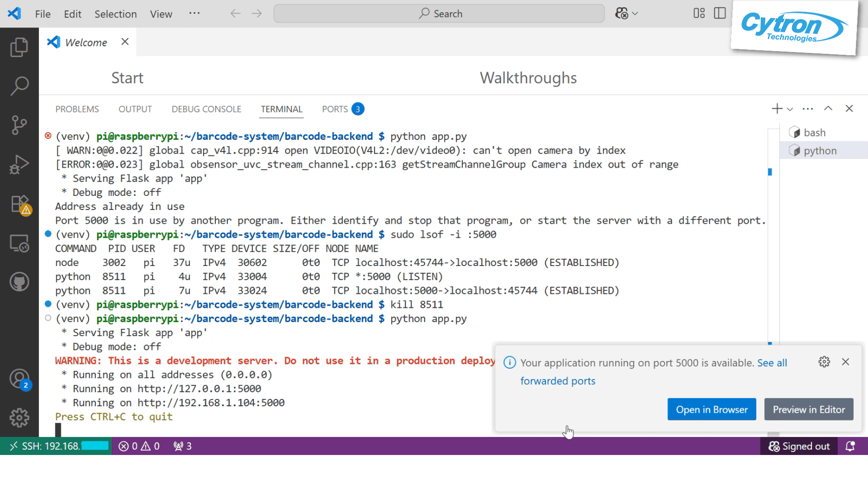Open the GitHub view in the activity bar
868x488 pixels.
pyautogui.click(x=19, y=281)
